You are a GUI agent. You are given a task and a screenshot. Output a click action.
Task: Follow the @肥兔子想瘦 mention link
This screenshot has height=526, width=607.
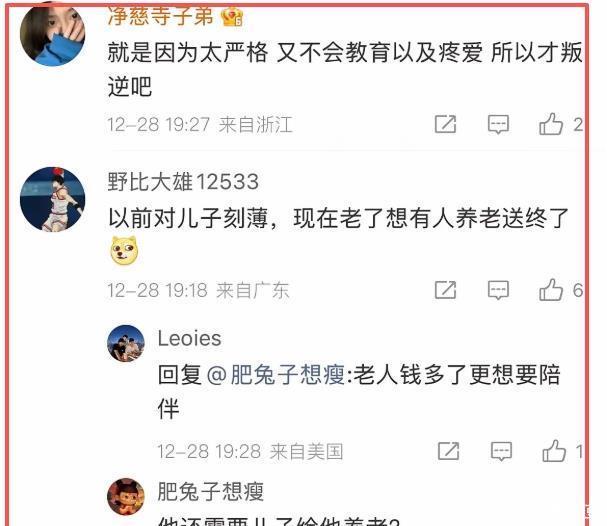(276, 375)
